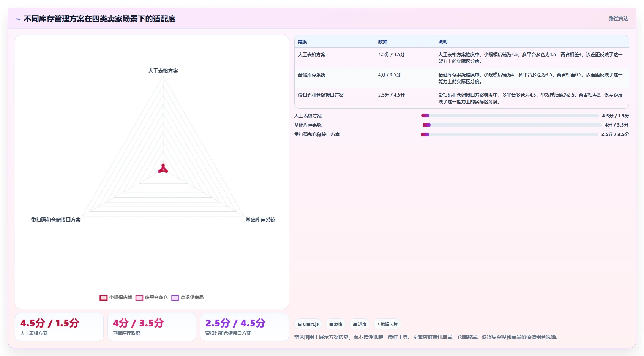Toggle the 多平台多仓 legend dataset
Viewport: 644px width, 356px height.
tap(152, 297)
